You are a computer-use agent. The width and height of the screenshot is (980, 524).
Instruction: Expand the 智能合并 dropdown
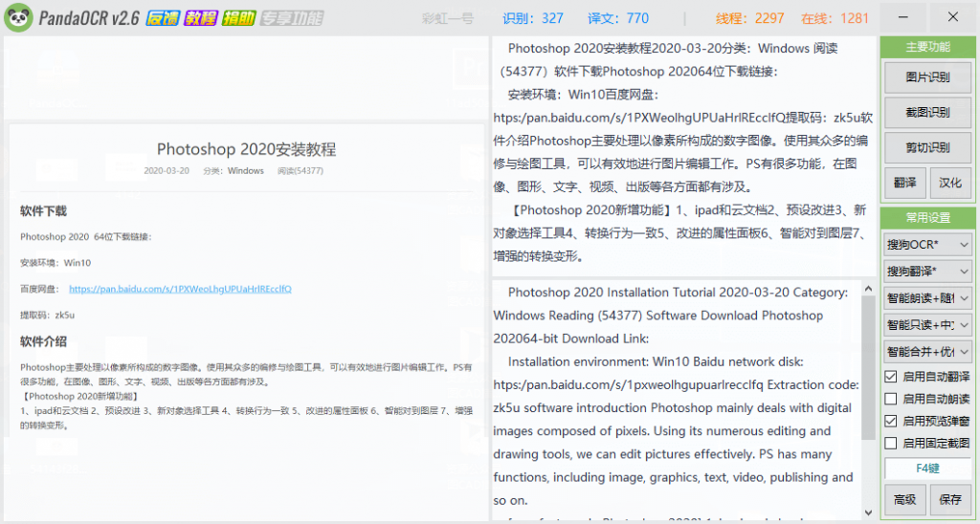927,352
